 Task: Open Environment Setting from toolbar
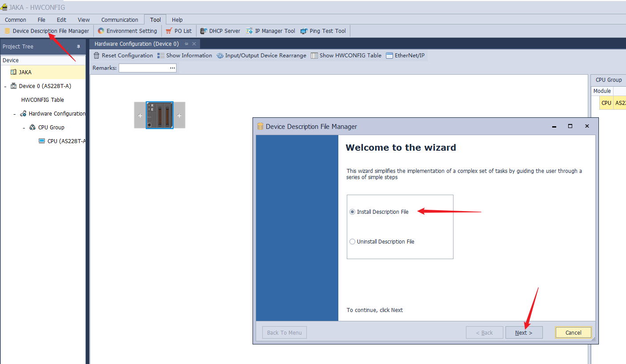pos(128,31)
